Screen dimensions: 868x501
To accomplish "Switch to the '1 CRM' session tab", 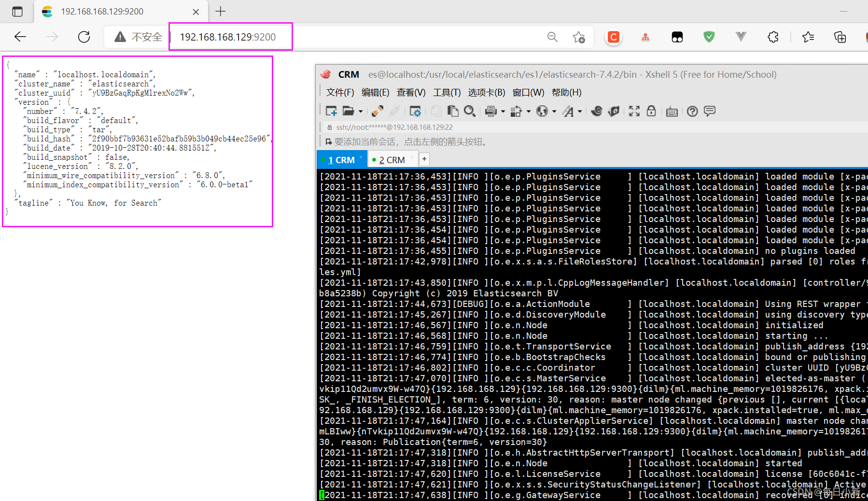I will coord(341,160).
